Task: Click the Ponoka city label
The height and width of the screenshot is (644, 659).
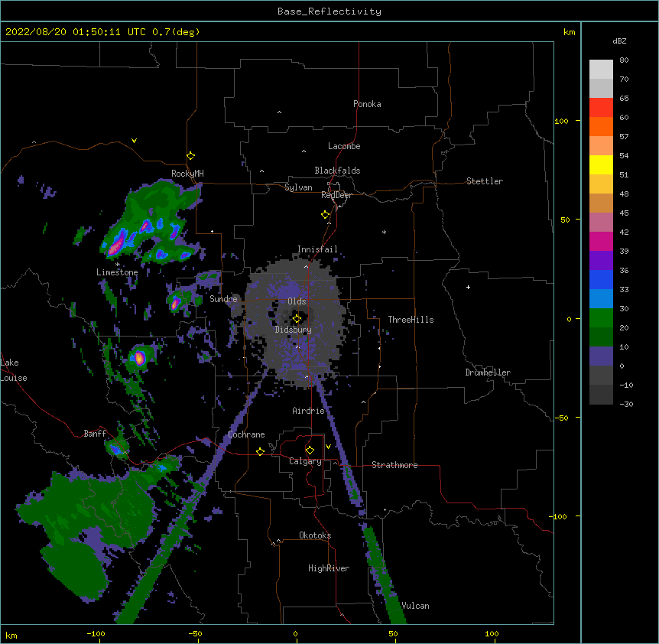Action: coord(367,104)
